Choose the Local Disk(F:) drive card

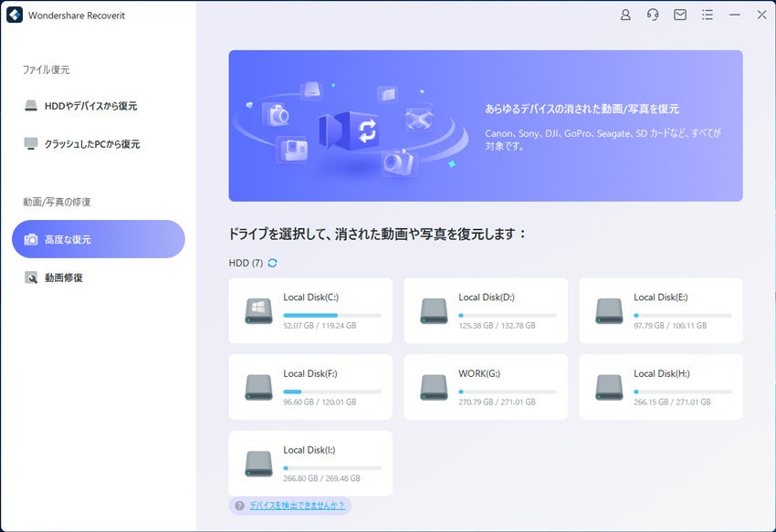click(310, 387)
